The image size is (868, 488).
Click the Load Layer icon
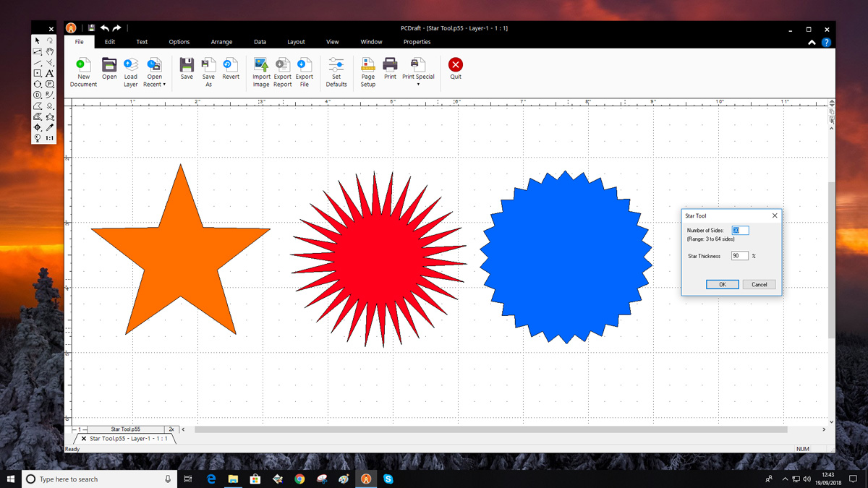coord(131,65)
